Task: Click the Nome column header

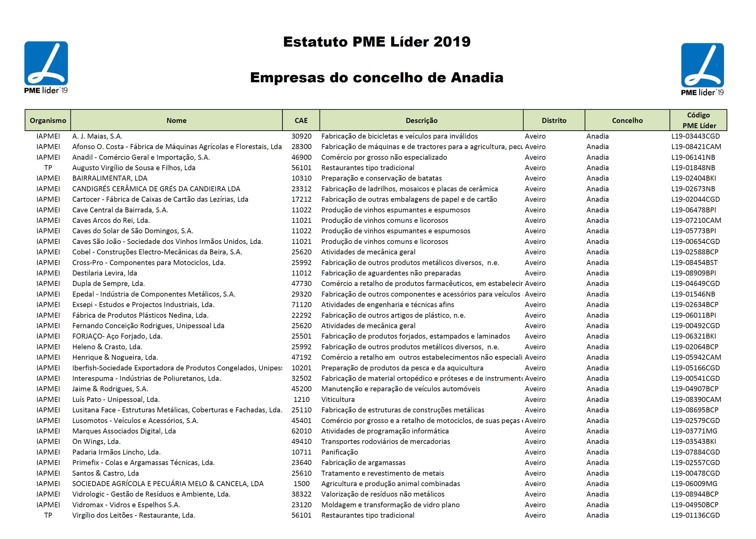Action: tap(176, 120)
